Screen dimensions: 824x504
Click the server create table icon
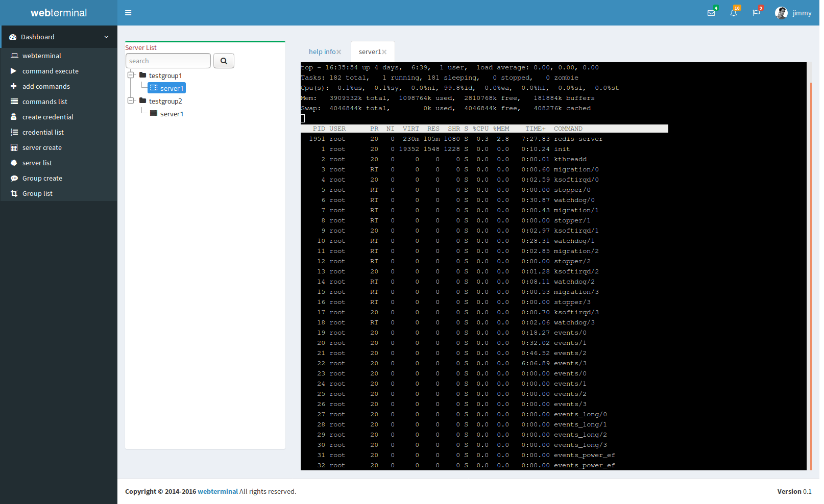14,147
